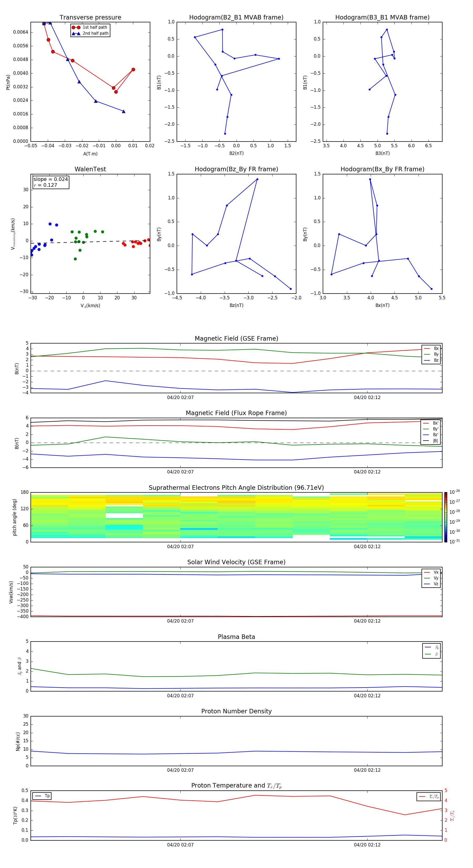The width and height of the screenshot is (473, 868).
Task: Select the "2nd half path" legend entry
Action: tap(90, 33)
